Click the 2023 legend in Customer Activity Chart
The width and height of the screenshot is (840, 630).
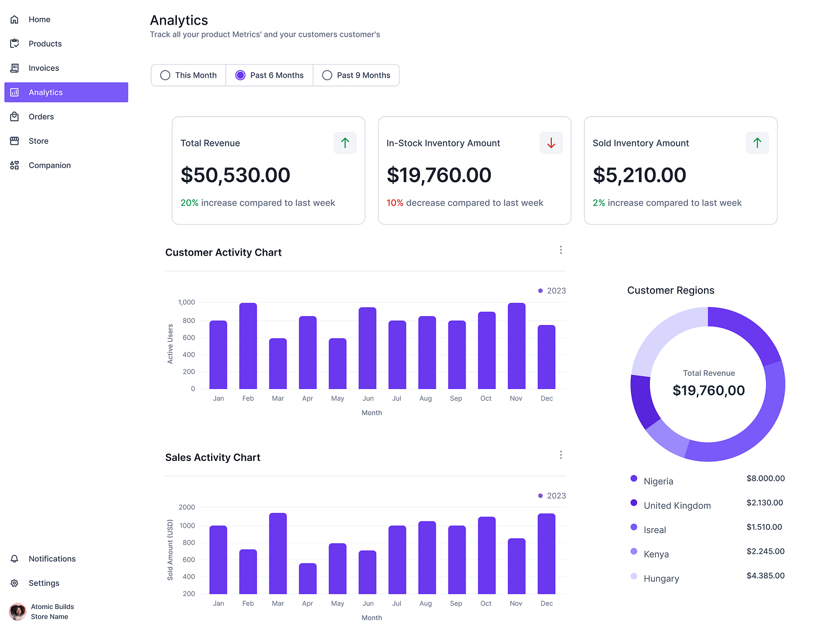(x=552, y=291)
